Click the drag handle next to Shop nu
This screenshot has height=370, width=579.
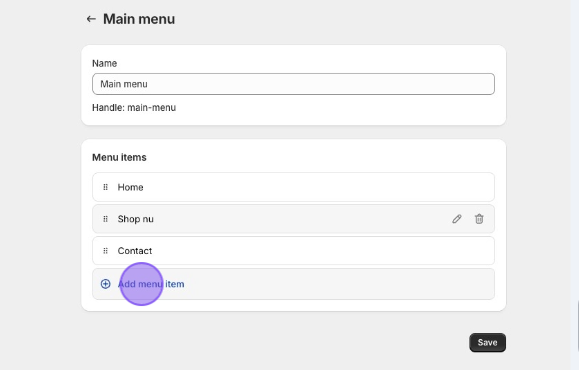tap(105, 219)
